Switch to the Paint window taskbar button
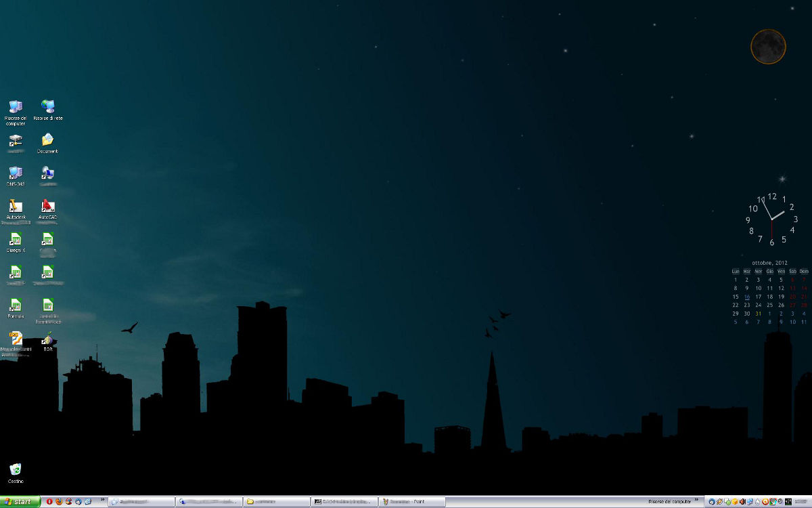 pyautogui.click(x=412, y=502)
